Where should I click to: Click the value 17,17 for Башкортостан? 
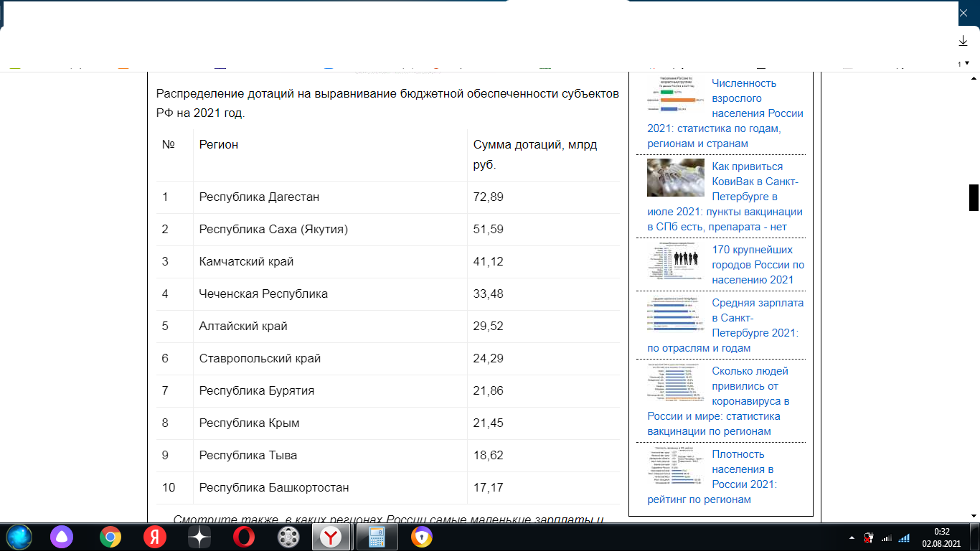point(489,487)
